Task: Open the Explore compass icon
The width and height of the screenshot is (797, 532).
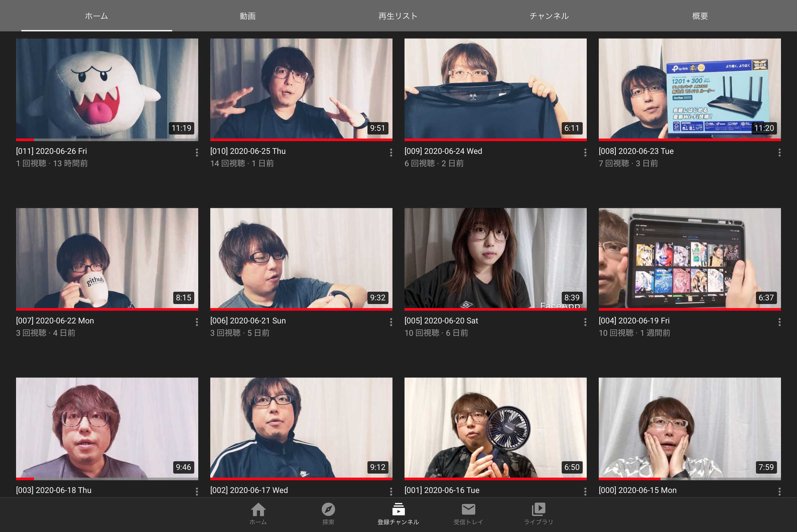Action: tap(328, 510)
